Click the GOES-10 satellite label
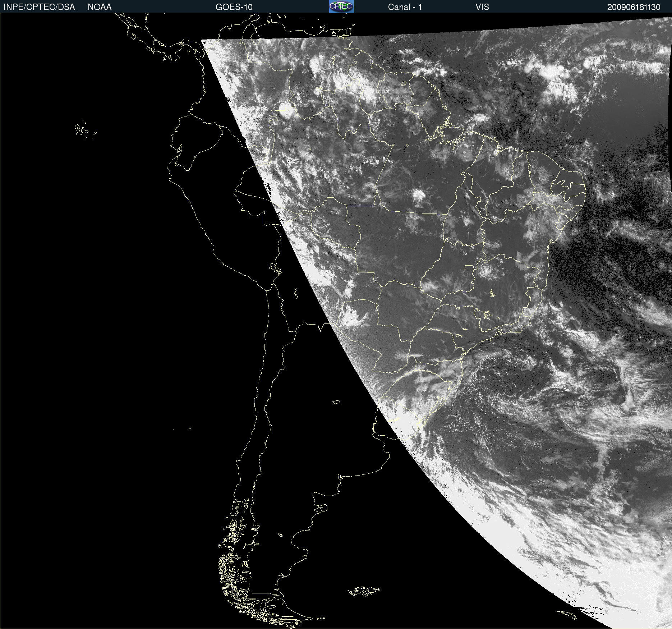The height and width of the screenshot is (629, 672). [x=234, y=7]
